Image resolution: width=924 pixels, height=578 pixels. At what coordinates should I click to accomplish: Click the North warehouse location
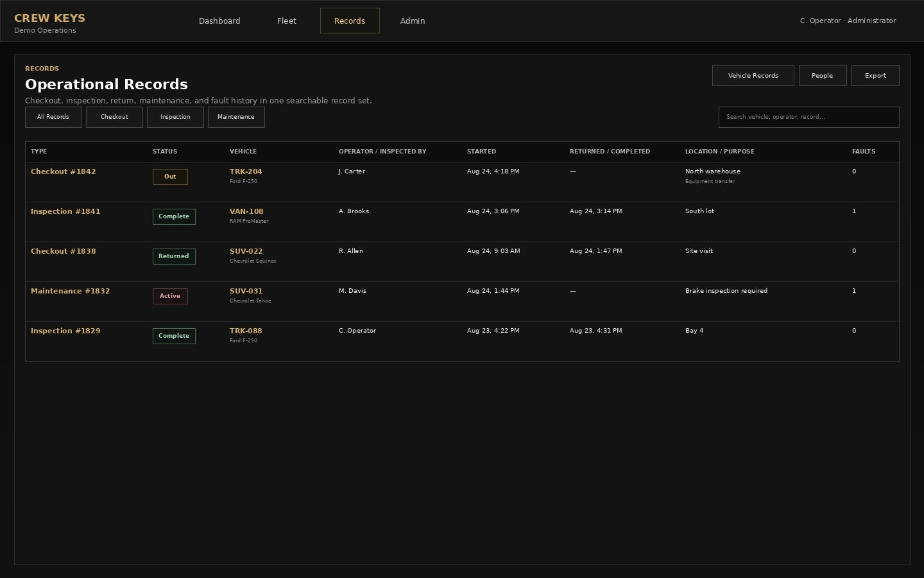(713, 171)
